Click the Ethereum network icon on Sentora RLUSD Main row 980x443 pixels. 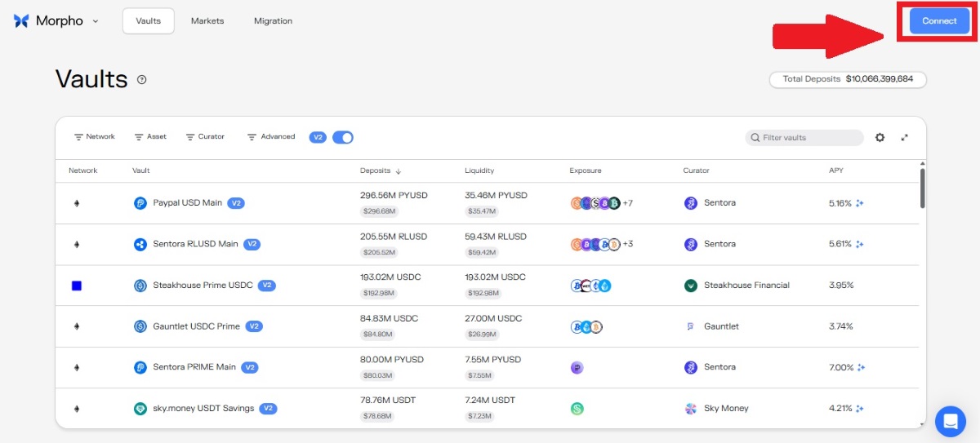[77, 244]
